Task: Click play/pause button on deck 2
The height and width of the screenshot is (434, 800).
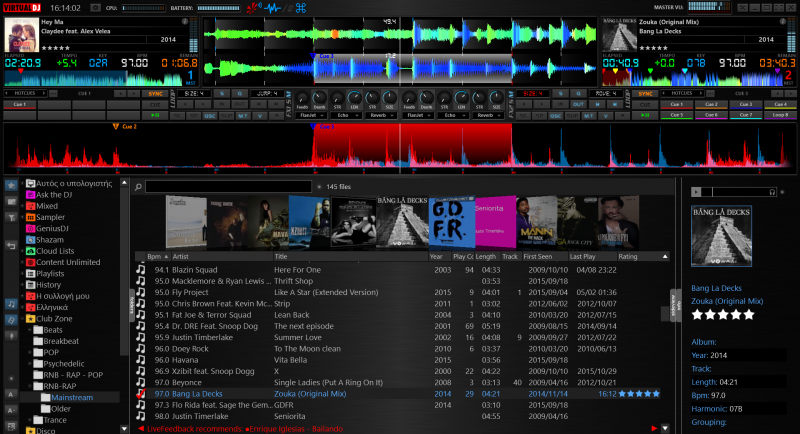Action: [645, 116]
